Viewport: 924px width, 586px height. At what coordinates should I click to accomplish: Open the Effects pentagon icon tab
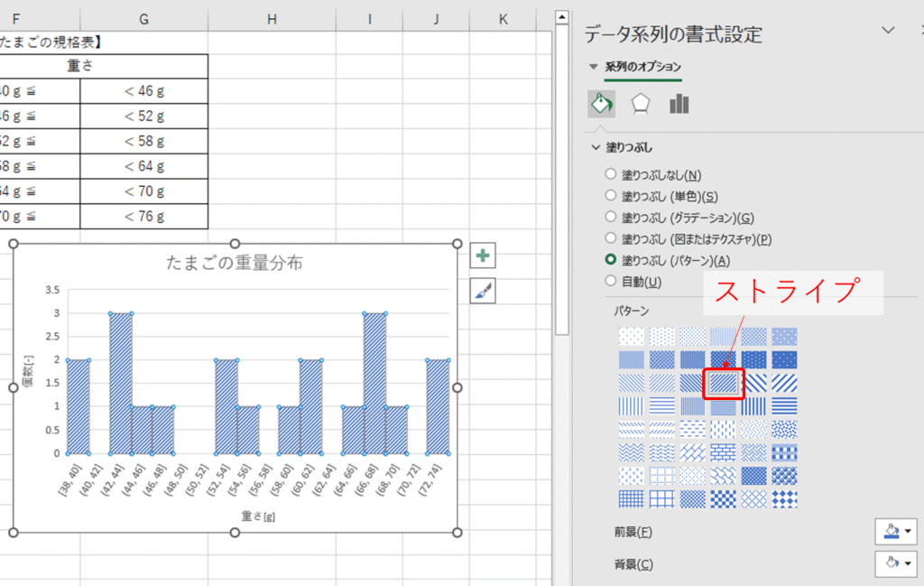point(641,104)
